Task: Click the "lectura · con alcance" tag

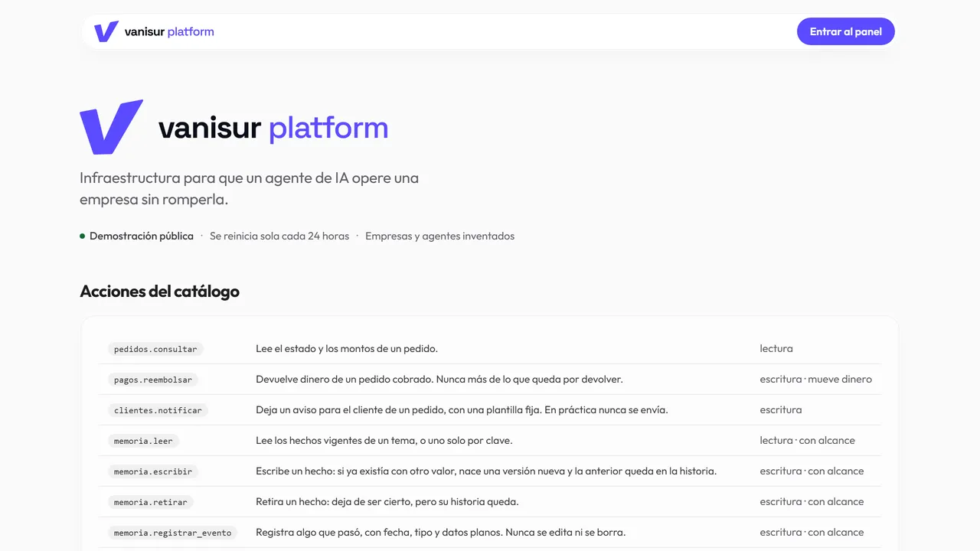Action: click(808, 441)
